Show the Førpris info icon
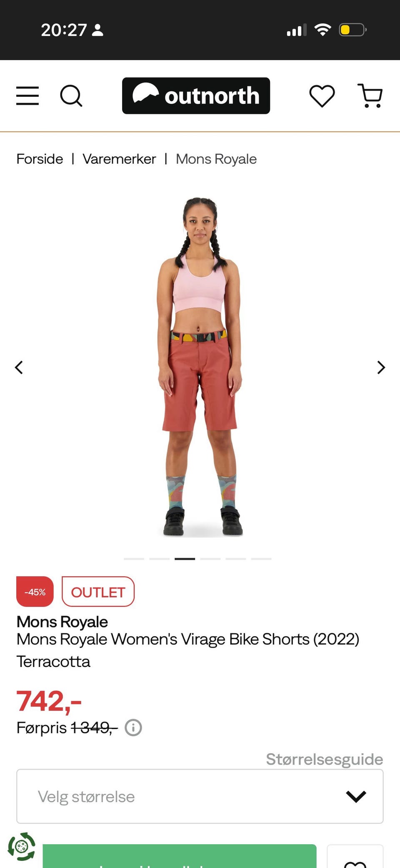 coord(133,728)
